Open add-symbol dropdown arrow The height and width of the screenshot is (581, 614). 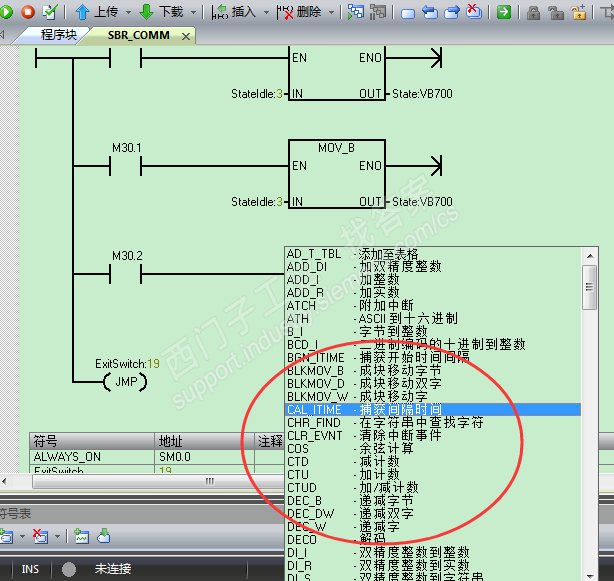[22, 536]
